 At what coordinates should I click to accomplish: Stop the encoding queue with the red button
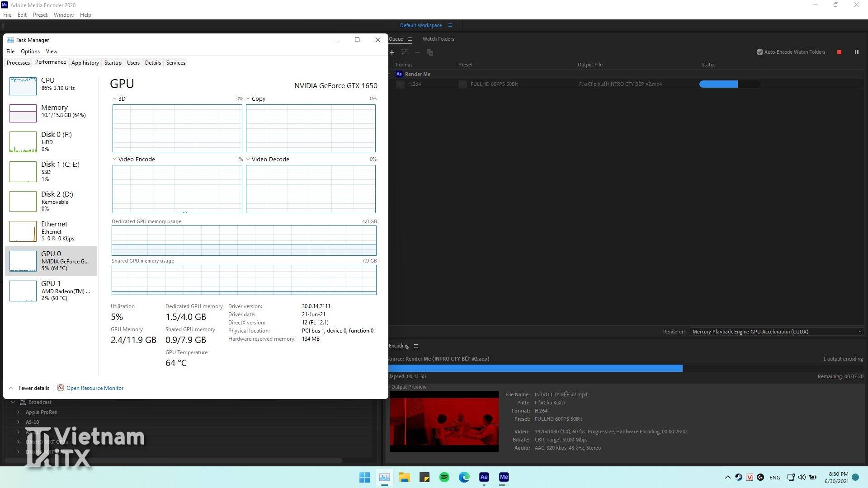pos(839,52)
